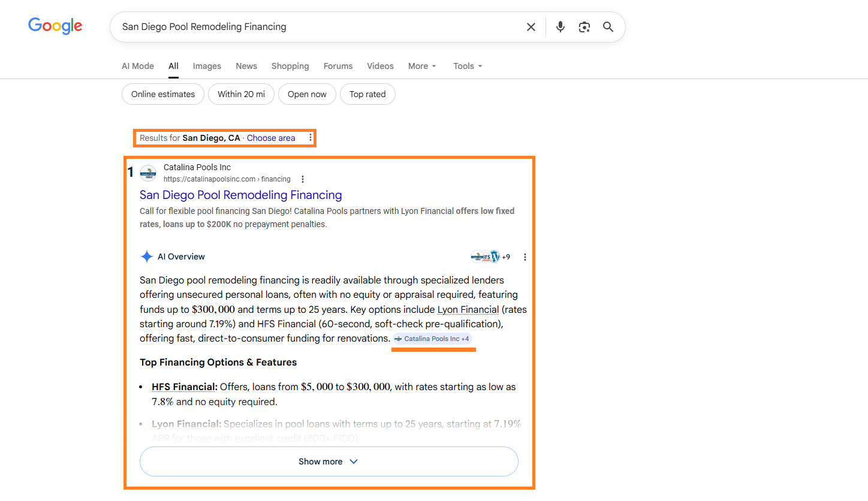Click the Lyon Financial link in overview paragraph

click(468, 309)
